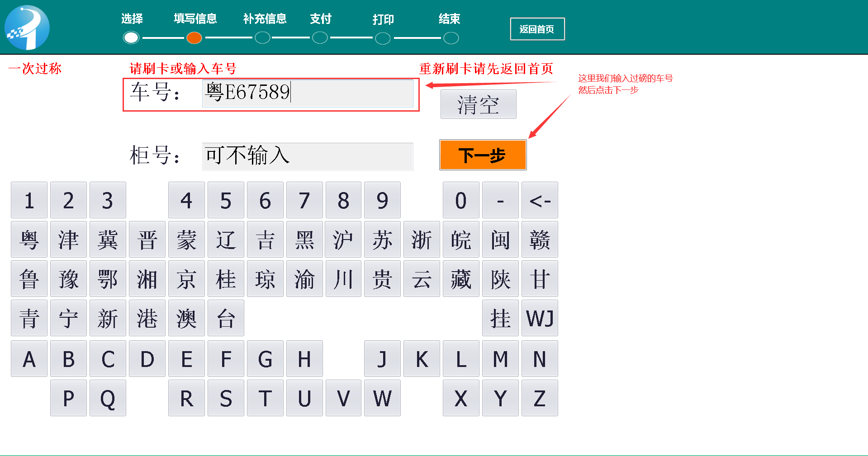Click the 支付 progress step circle
868x456 pixels.
point(320,38)
